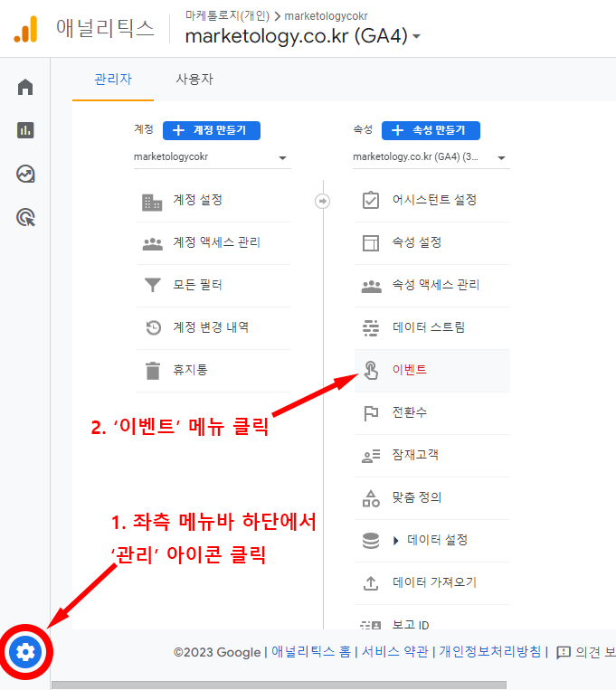Click the 데이터 설정 label

[437, 540]
